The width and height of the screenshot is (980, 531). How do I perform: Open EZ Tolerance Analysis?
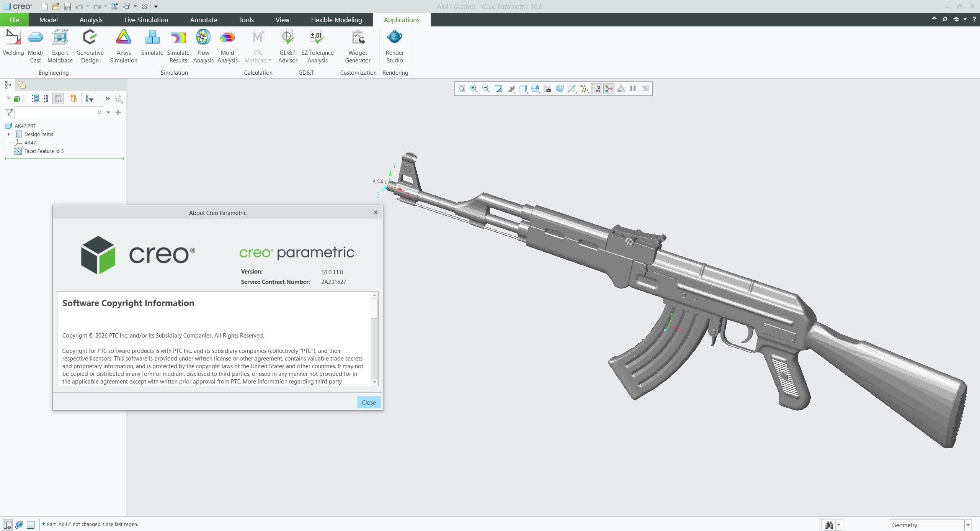(x=317, y=46)
